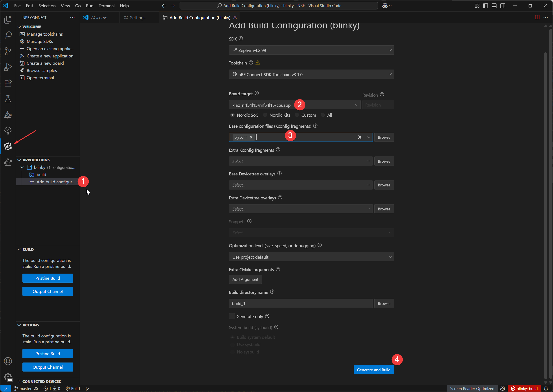This screenshot has width=553, height=392.
Task: Open the Extra Devicetree overlays dropdown
Action: click(301, 209)
